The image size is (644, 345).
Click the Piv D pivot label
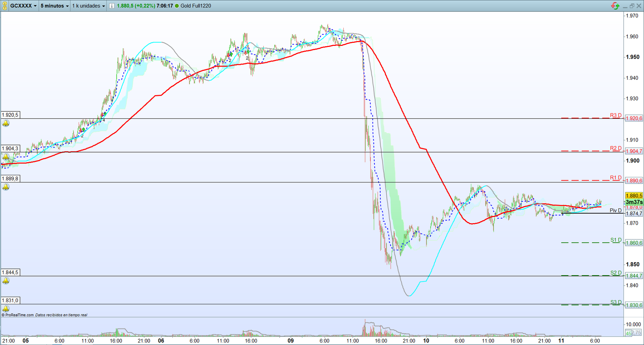point(616,210)
